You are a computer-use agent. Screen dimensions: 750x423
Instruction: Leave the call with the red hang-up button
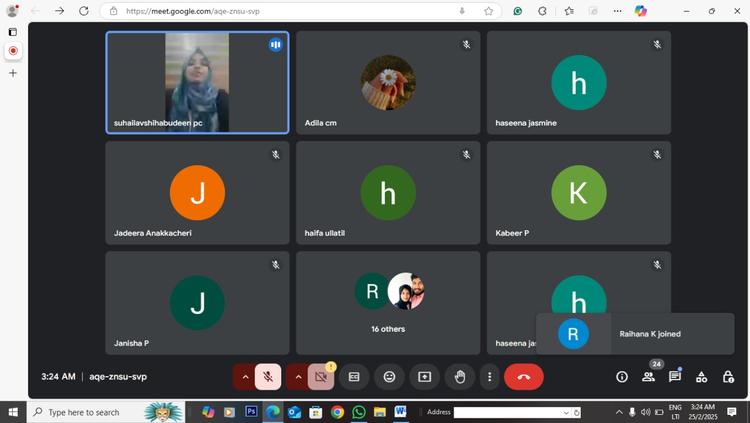click(x=523, y=377)
